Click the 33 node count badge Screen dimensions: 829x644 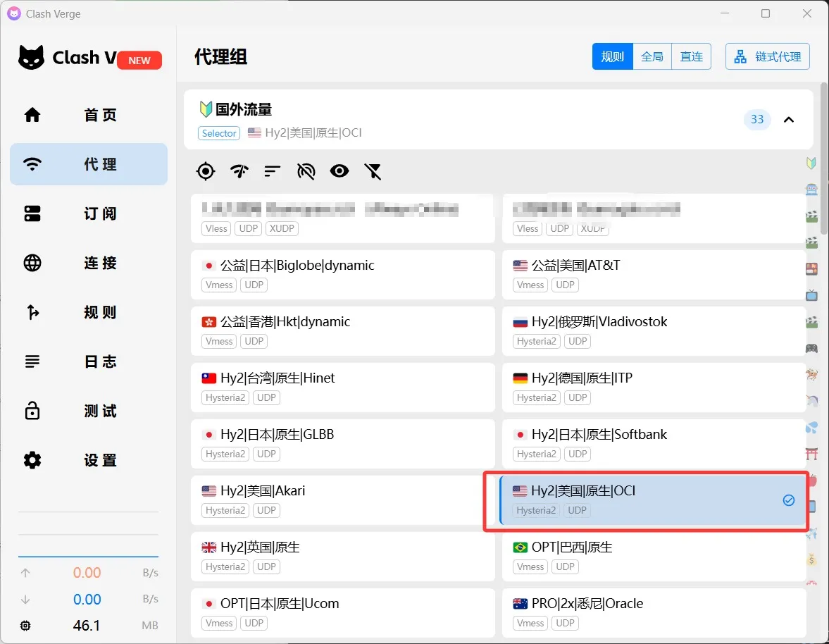(757, 120)
